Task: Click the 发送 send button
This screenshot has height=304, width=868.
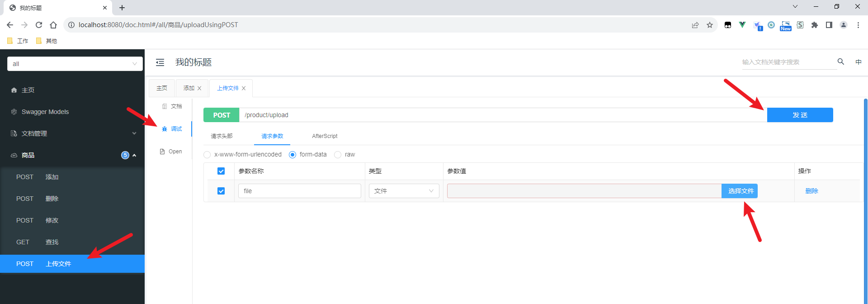Action: tap(800, 115)
